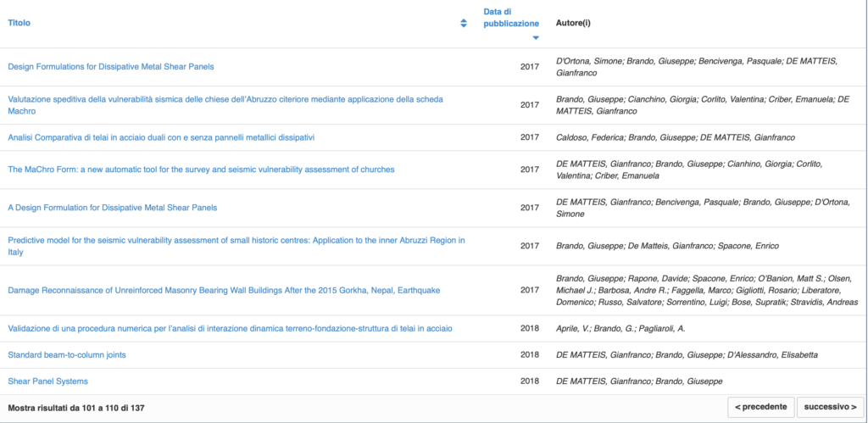Click year 2018 in Standard beam-to-column joints row
Screen dimensions: 868x423
529,355
